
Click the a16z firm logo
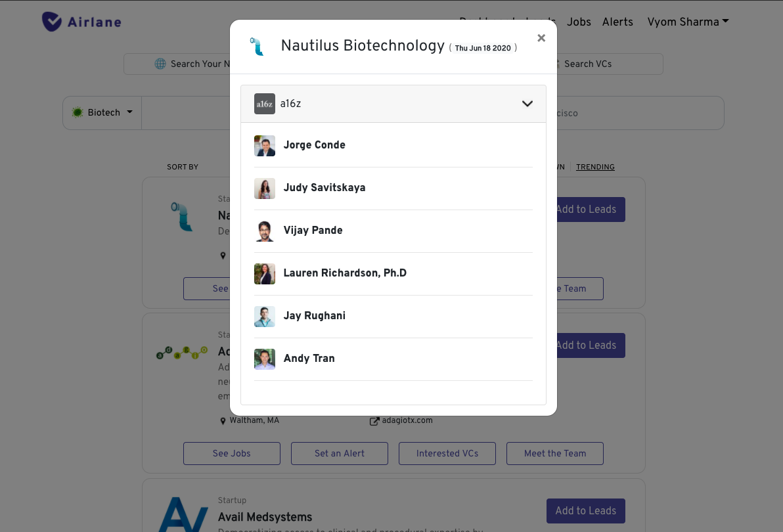tap(265, 104)
